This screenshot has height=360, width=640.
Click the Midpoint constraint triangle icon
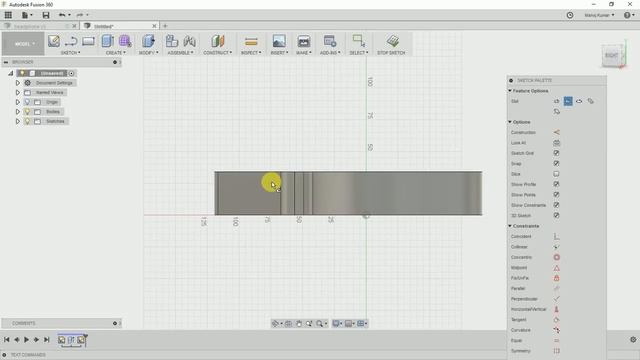(556, 268)
